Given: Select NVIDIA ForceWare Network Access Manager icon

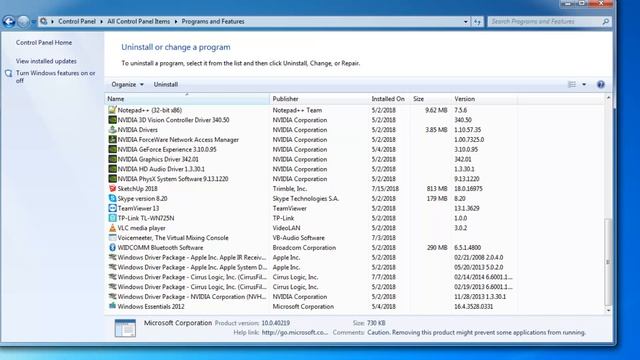Looking at the screenshot, I should [112, 140].
